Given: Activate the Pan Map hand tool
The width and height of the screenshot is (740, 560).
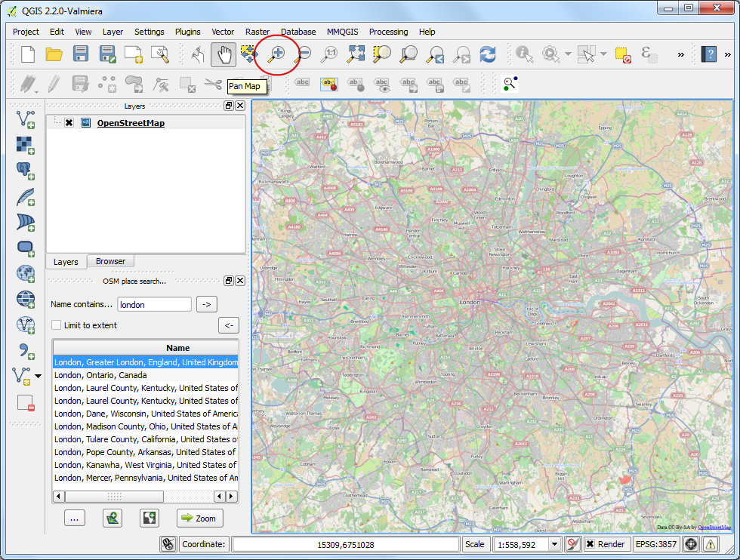Looking at the screenshot, I should coord(224,54).
